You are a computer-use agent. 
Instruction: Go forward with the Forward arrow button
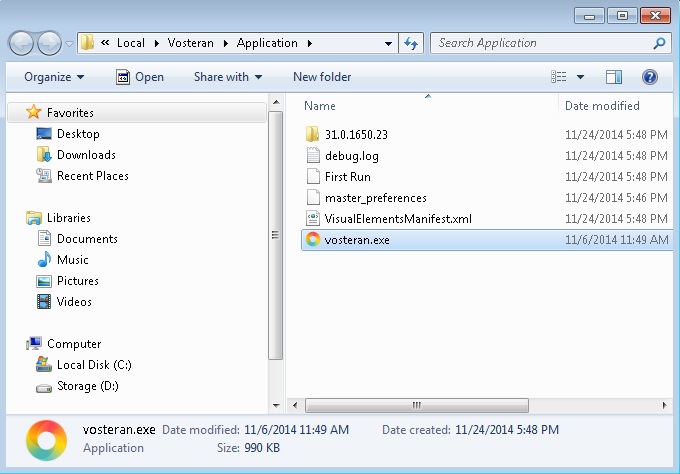click(49, 43)
